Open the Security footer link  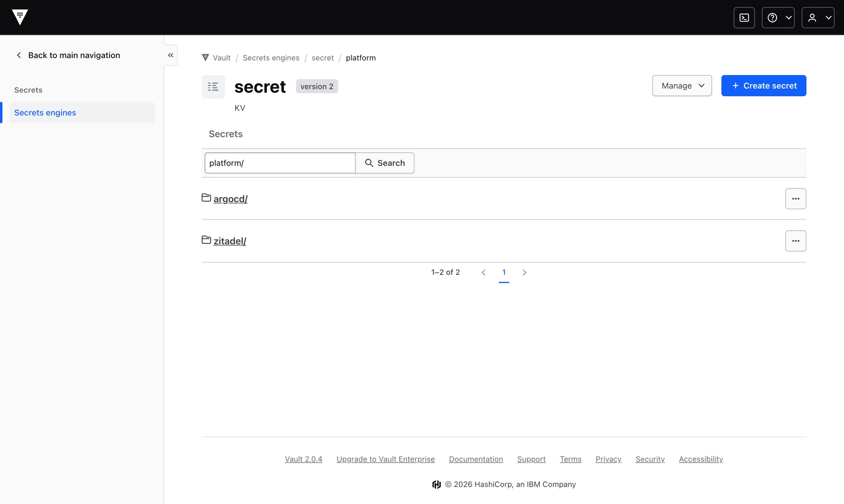650,459
